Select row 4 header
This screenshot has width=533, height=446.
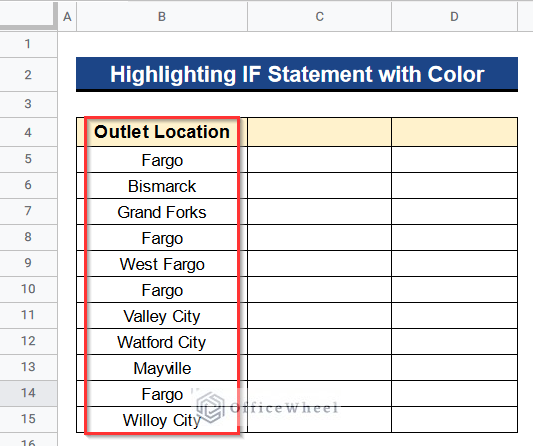point(28,132)
